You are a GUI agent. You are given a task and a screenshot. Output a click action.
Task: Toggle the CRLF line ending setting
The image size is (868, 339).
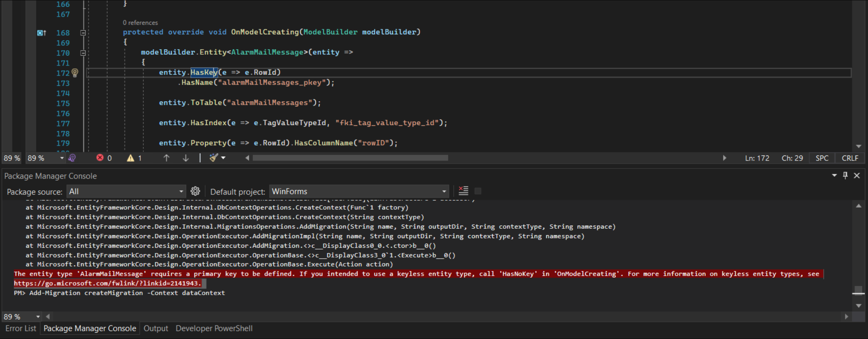click(850, 158)
